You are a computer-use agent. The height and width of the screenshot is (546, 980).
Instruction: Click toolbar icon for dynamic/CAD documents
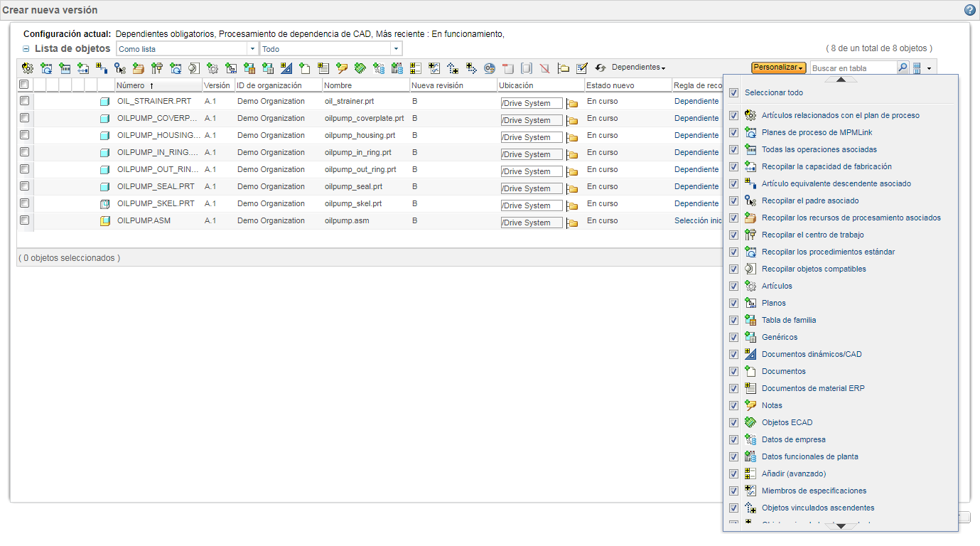pos(286,68)
